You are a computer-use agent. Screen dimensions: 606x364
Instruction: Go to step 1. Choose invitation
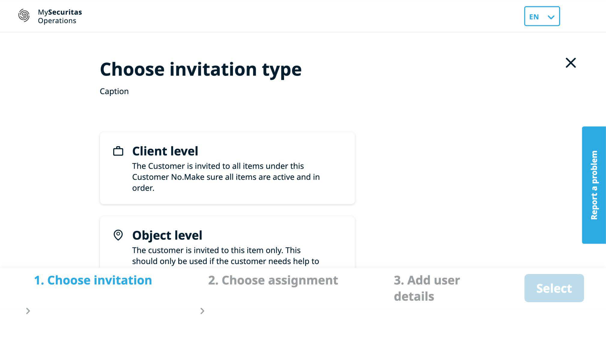(x=93, y=280)
